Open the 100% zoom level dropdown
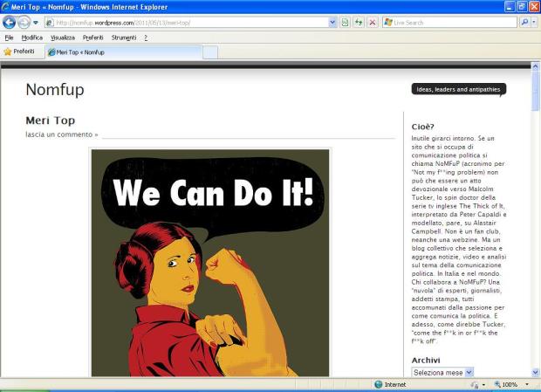Viewport: 541px width, 392px height. click(527, 384)
